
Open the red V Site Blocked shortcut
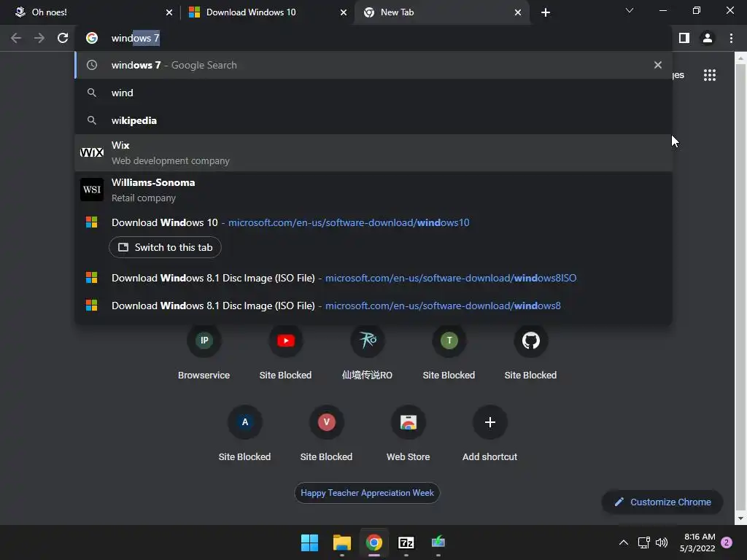click(326, 435)
